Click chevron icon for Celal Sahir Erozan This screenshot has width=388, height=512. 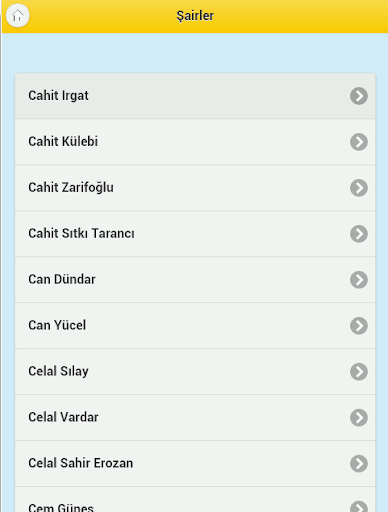pyautogui.click(x=359, y=464)
